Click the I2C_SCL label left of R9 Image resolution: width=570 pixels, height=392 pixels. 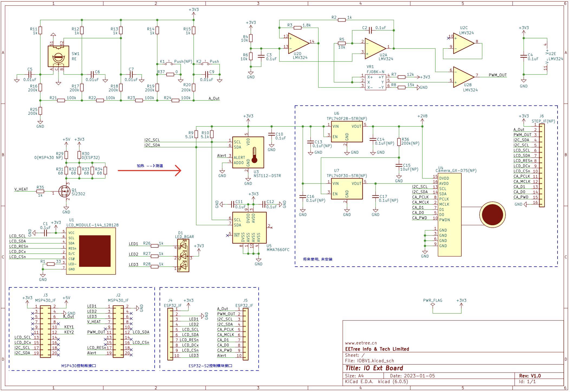pos(152,140)
